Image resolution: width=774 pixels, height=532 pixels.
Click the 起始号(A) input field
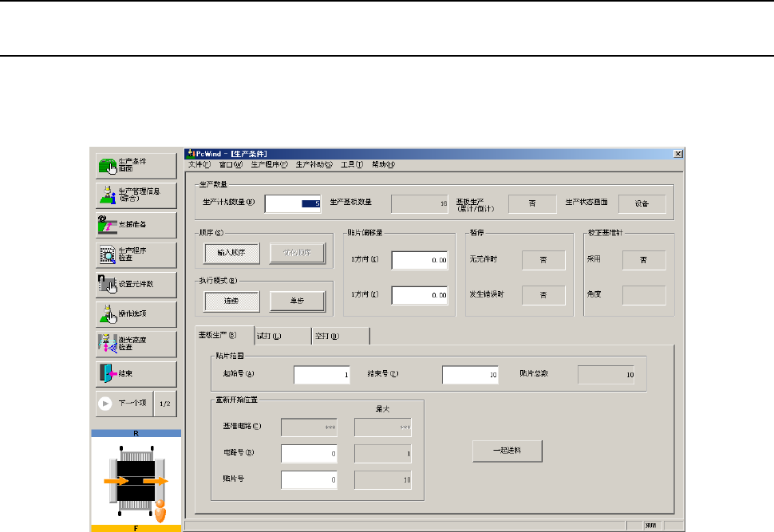(x=322, y=375)
